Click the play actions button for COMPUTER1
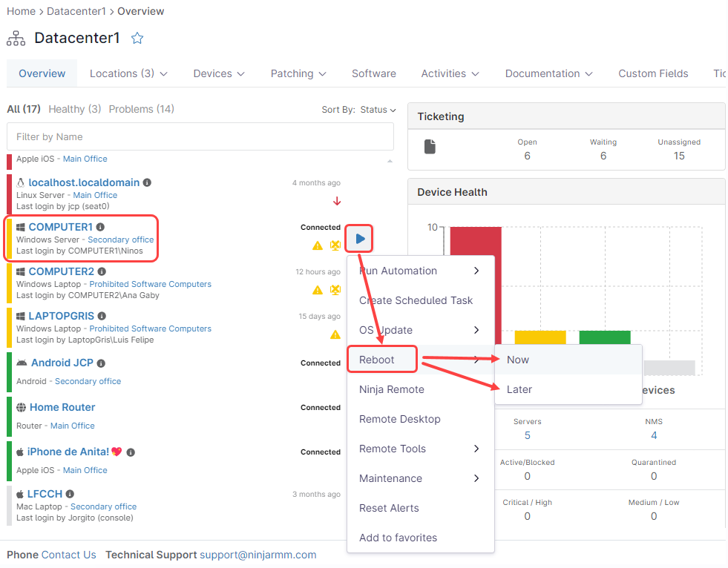 coord(360,239)
